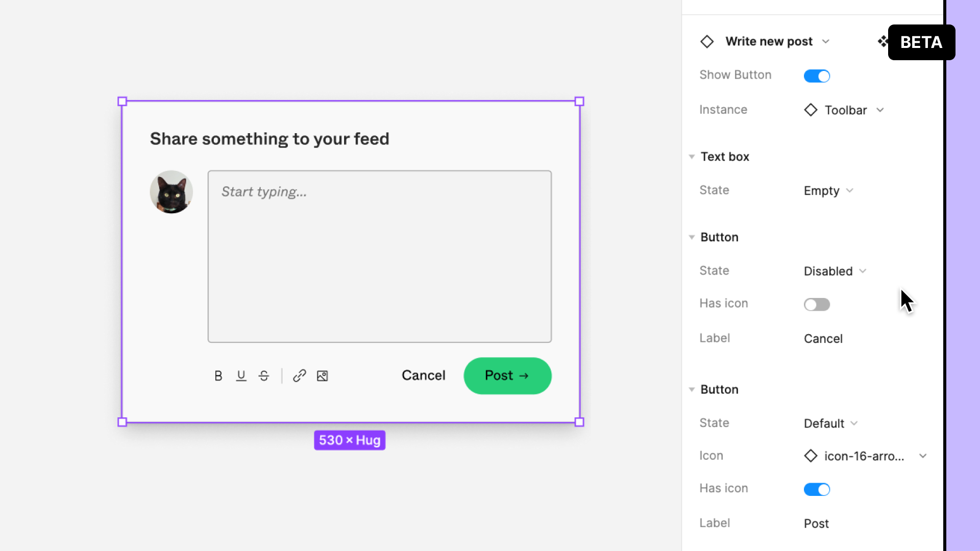Click the user avatar thumbnail
The width and height of the screenshot is (980, 551).
[x=170, y=192]
